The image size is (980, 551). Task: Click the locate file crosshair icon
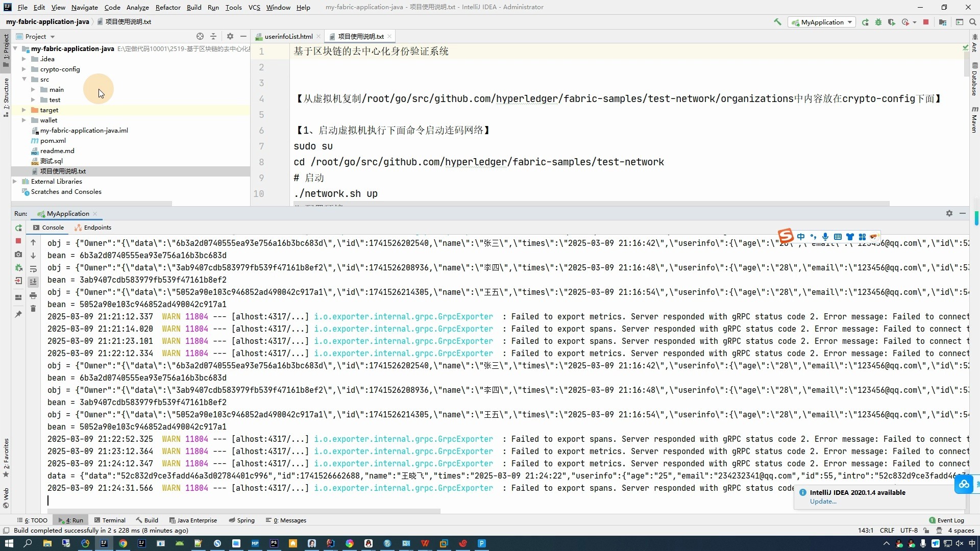(200, 36)
